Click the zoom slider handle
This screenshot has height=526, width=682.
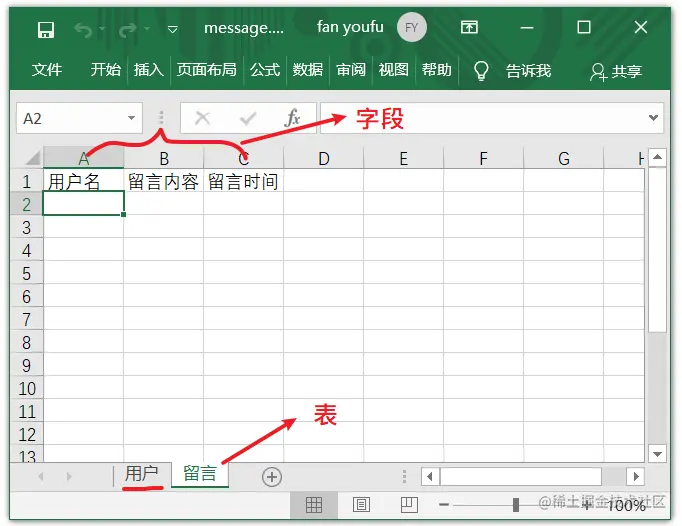click(x=516, y=505)
